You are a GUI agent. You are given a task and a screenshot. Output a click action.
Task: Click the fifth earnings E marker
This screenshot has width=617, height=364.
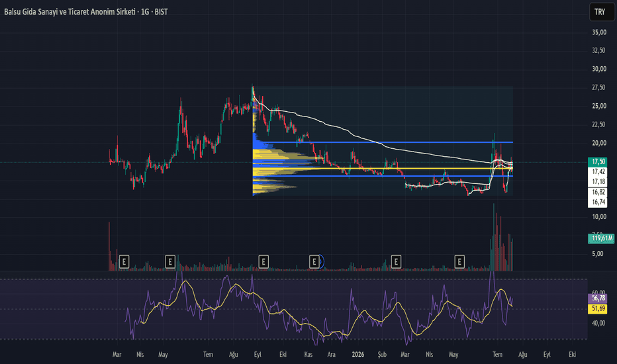[397, 261]
